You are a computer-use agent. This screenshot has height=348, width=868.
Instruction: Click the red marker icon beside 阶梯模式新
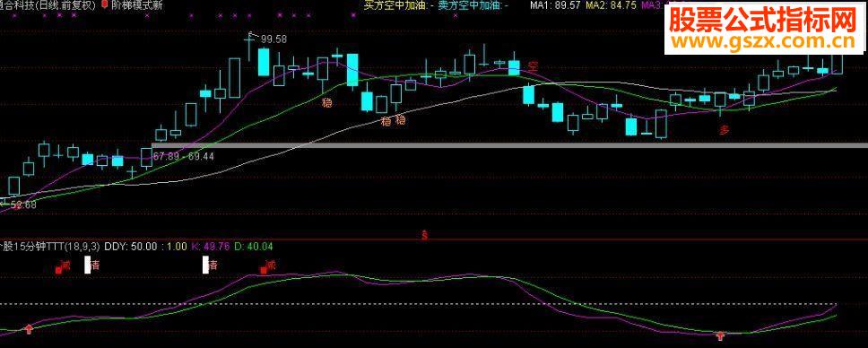point(106,5)
